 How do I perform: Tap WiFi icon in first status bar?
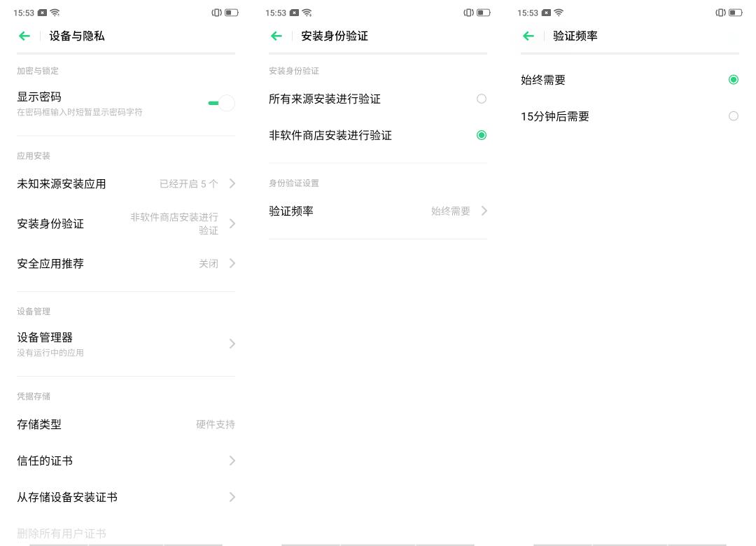(55, 13)
